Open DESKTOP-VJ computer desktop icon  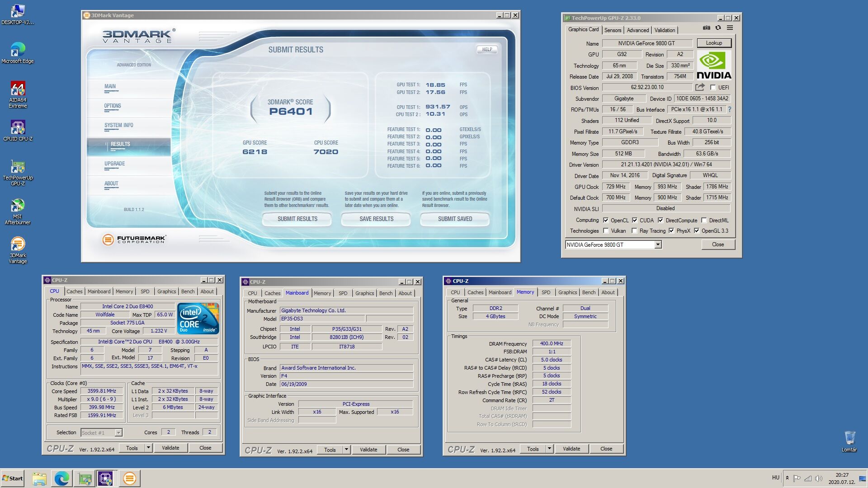(x=18, y=14)
